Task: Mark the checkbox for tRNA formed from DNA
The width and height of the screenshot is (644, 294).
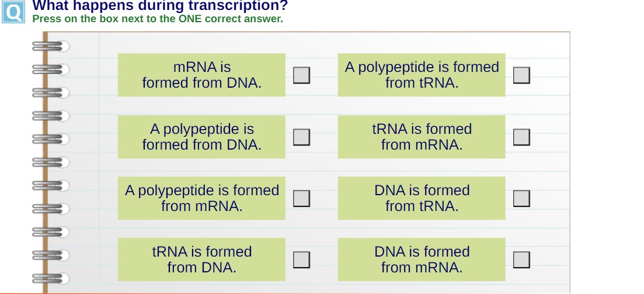Action: [x=301, y=260]
